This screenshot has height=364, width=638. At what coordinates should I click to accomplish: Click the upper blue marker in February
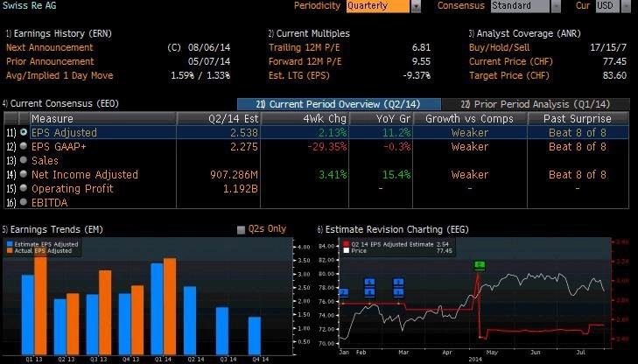(x=369, y=282)
